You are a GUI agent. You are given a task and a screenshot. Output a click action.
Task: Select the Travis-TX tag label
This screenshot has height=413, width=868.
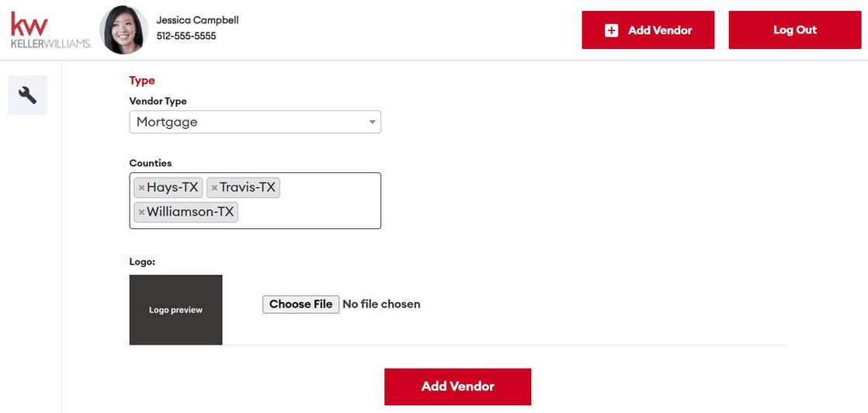[x=248, y=188]
